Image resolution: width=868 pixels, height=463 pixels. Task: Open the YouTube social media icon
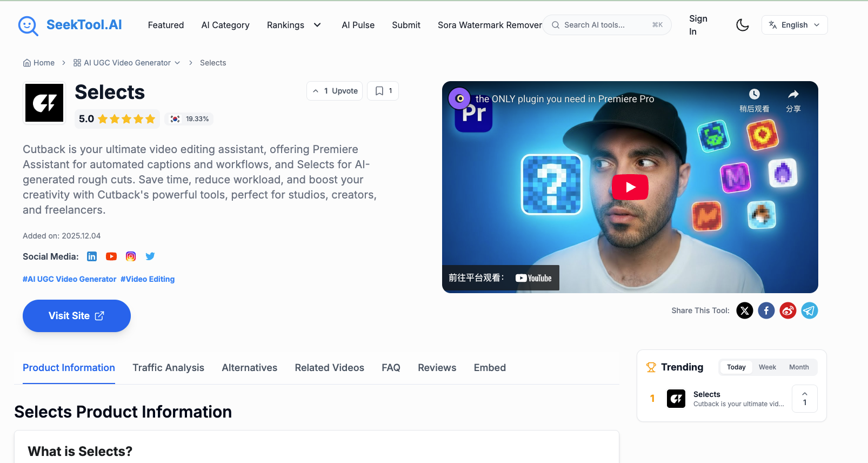tap(111, 256)
